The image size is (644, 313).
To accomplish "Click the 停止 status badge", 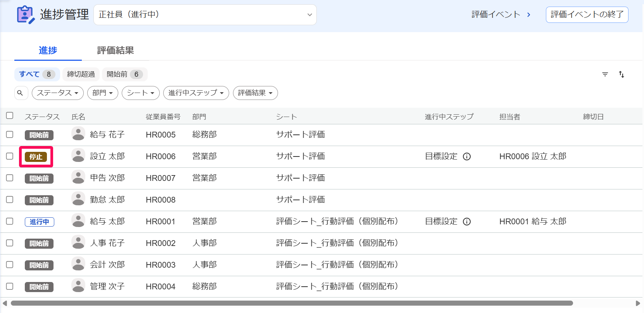I will click(36, 157).
